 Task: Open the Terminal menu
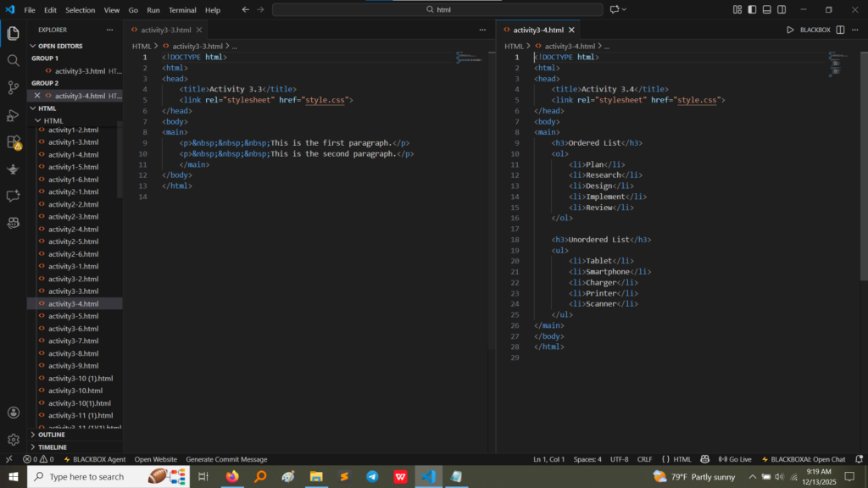click(181, 10)
